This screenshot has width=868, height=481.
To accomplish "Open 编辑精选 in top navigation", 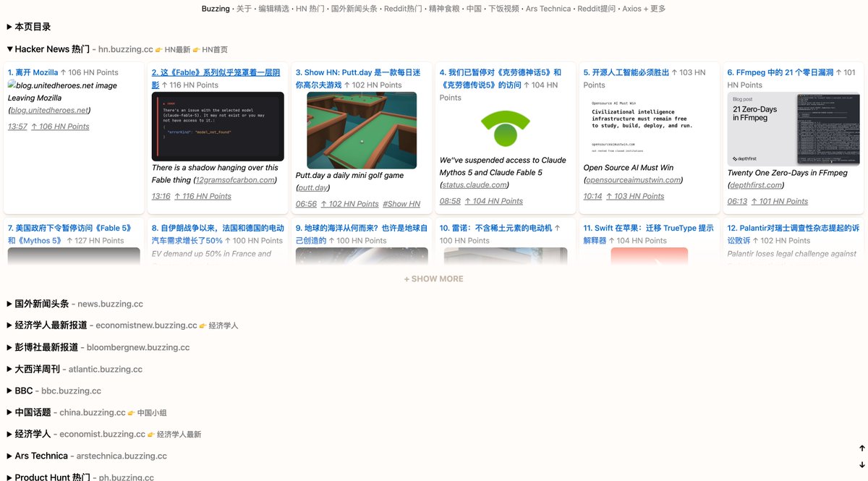I will pos(274,9).
